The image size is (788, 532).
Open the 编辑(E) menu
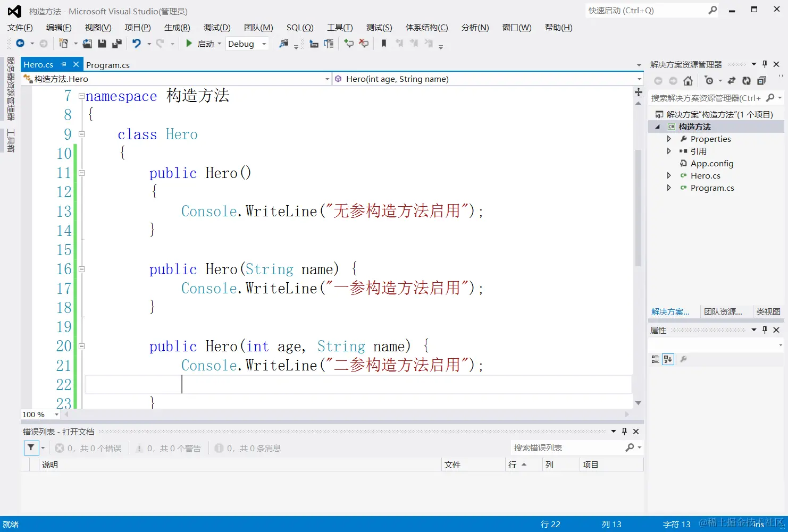coord(58,28)
